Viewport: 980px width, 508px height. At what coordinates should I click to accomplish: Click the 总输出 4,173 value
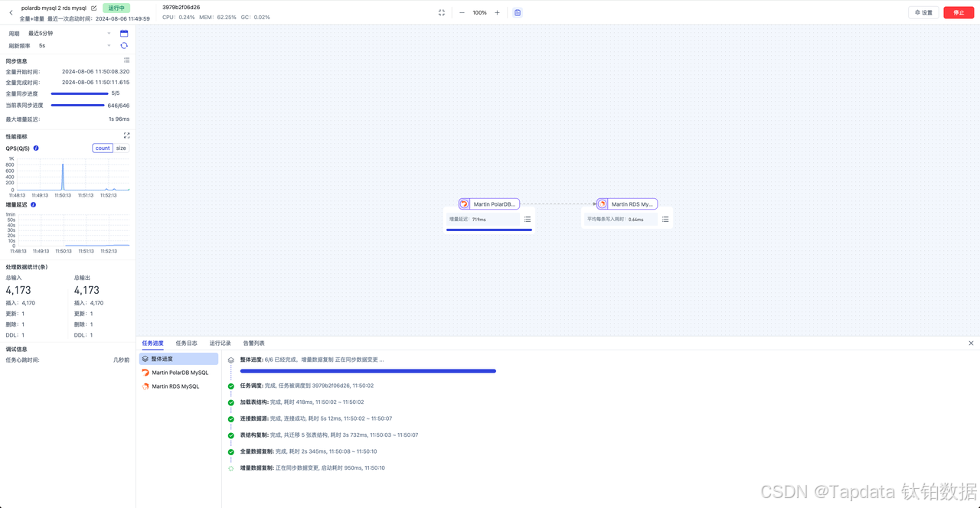click(x=87, y=291)
